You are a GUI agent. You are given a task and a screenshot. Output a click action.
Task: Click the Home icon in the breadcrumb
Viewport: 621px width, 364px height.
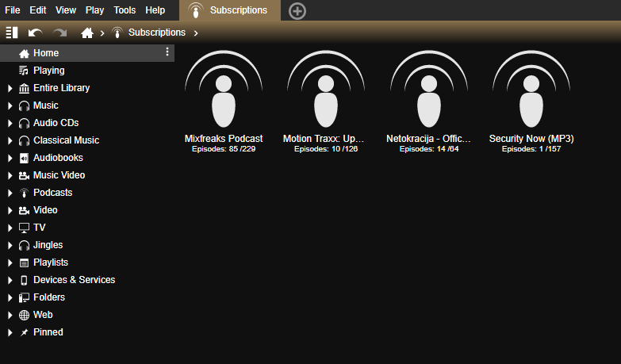pos(87,33)
